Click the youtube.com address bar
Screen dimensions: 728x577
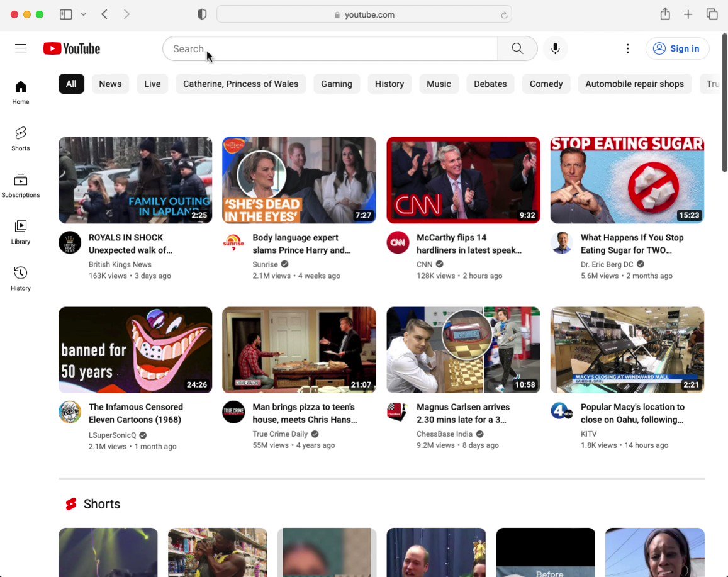pyautogui.click(x=364, y=14)
